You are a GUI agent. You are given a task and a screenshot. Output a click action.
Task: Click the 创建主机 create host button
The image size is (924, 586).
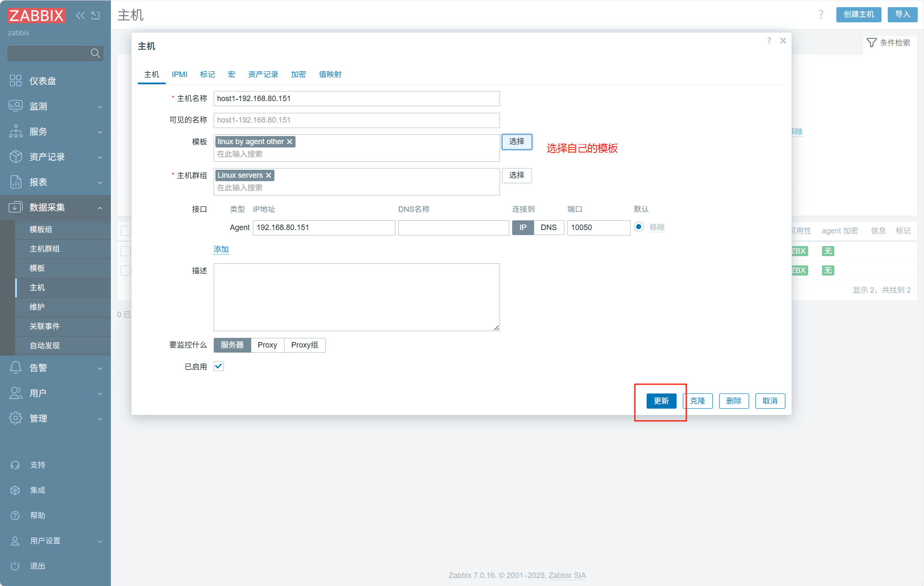(859, 15)
